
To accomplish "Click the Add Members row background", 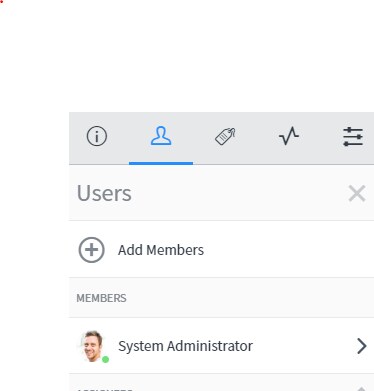I will point(221,249).
